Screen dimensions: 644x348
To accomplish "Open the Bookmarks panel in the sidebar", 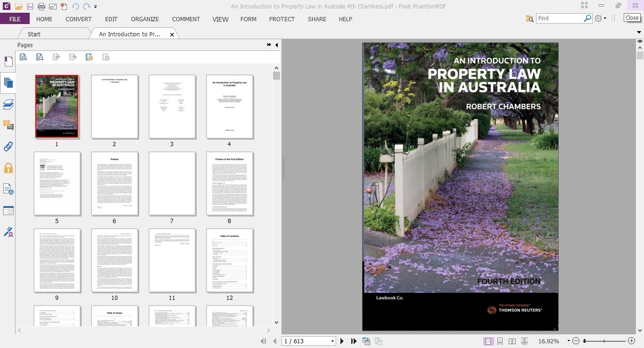I will 8,62.
